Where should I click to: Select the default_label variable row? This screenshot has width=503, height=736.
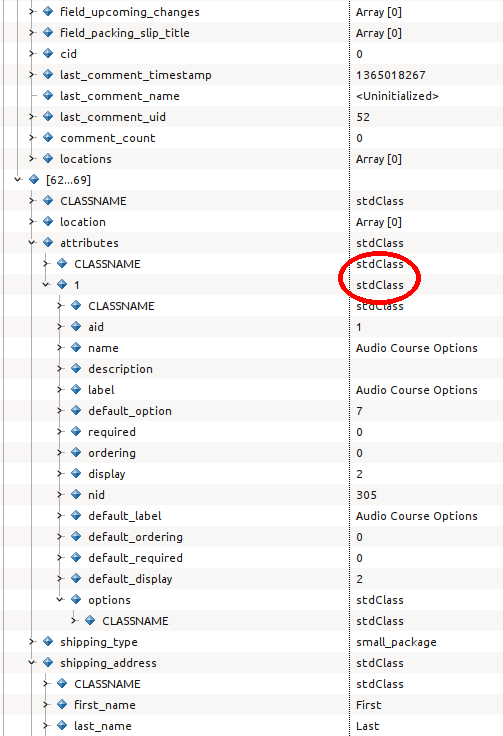point(253,515)
